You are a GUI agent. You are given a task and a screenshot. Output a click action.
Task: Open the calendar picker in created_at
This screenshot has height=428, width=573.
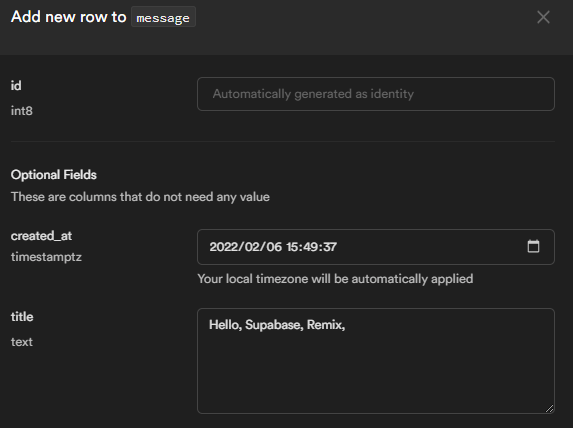point(533,246)
